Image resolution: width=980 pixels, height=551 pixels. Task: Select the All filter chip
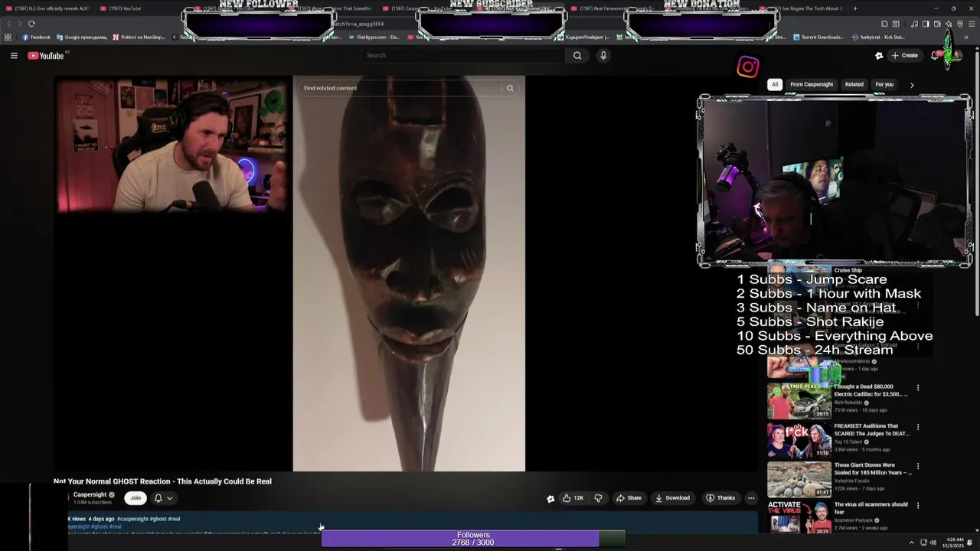[x=775, y=84]
